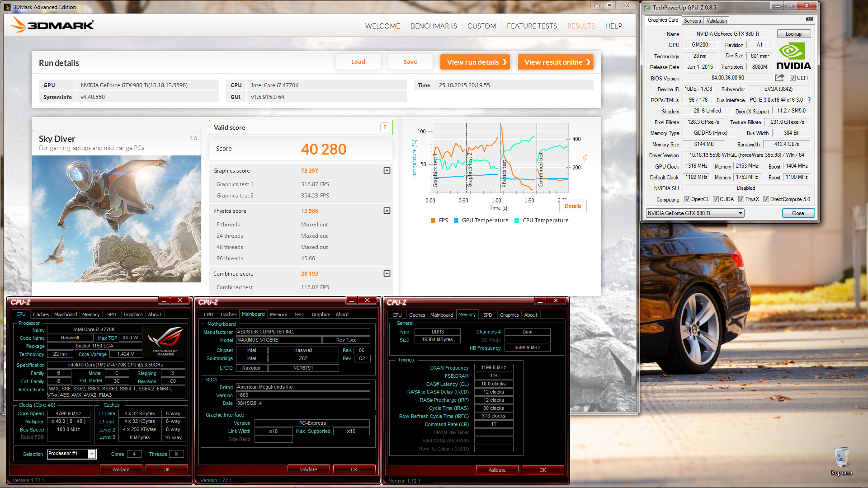The height and width of the screenshot is (488, 868).
Task: Open the WELCOME tab in 3DMark
Action: click(382, 26)
